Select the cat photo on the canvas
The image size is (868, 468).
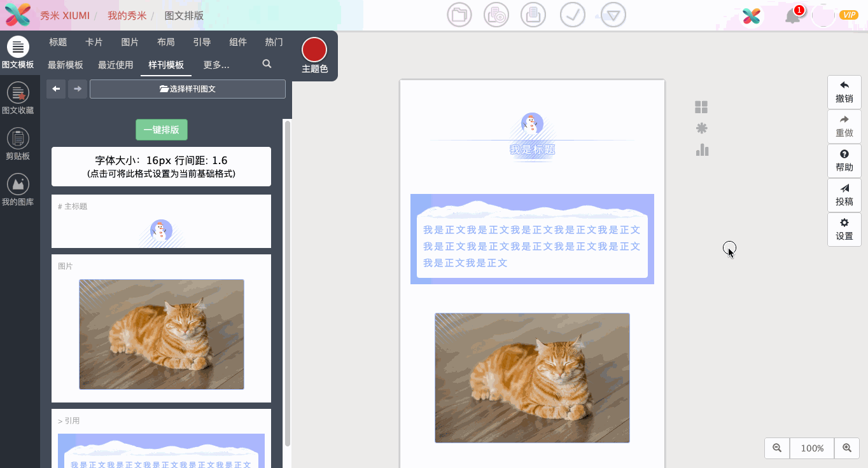point(532,378)
